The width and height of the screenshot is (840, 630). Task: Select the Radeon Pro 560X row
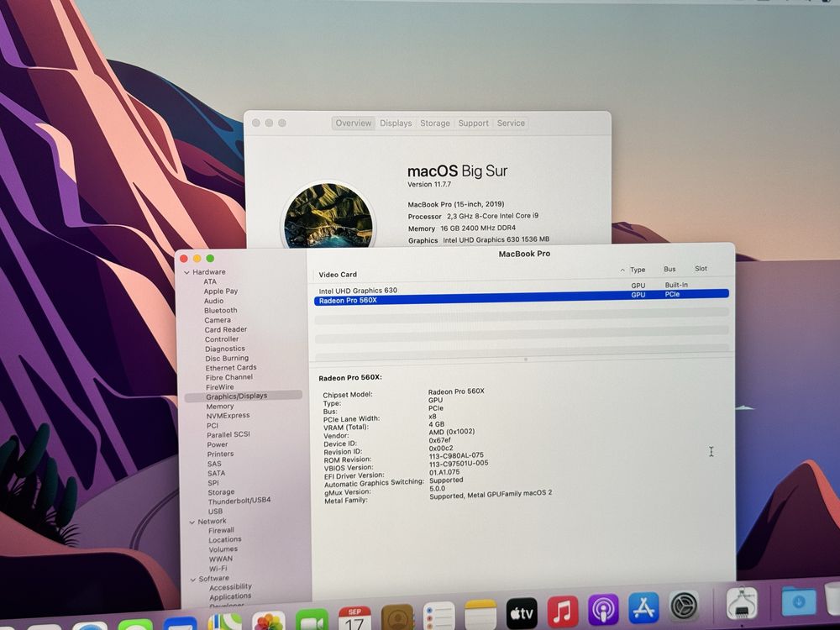(522, 298)
